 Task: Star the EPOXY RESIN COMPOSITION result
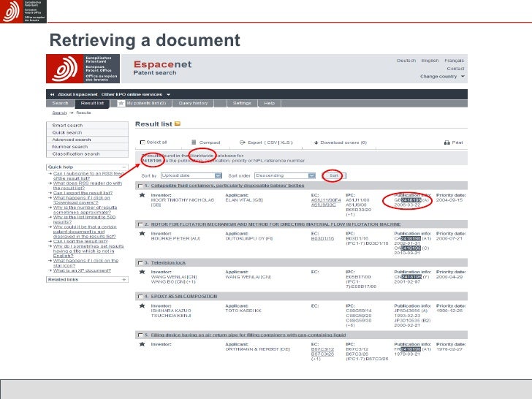point(142,305)
